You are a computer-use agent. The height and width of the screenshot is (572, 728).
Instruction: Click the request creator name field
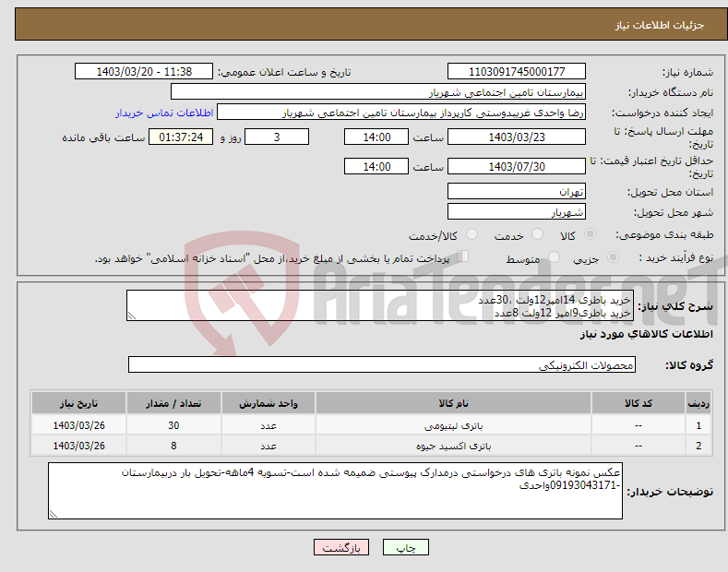click(401, 113)
